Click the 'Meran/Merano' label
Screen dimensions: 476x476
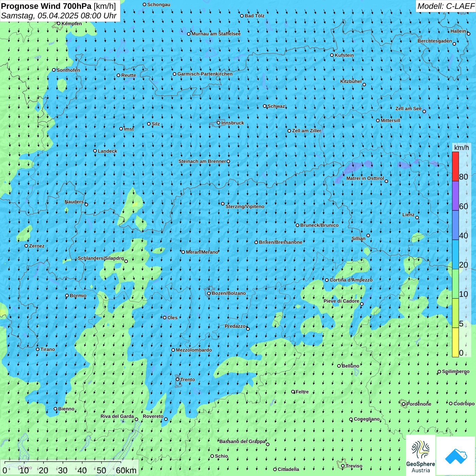(x=202, y=252)
